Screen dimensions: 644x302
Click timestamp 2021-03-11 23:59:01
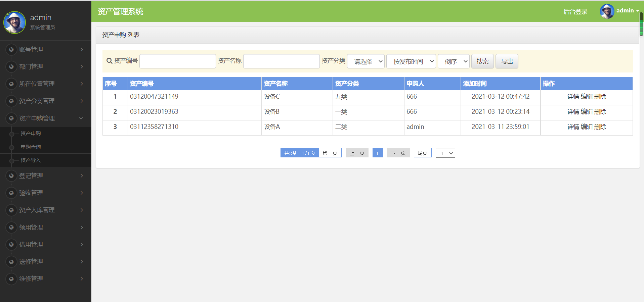[x=501, y=127]
